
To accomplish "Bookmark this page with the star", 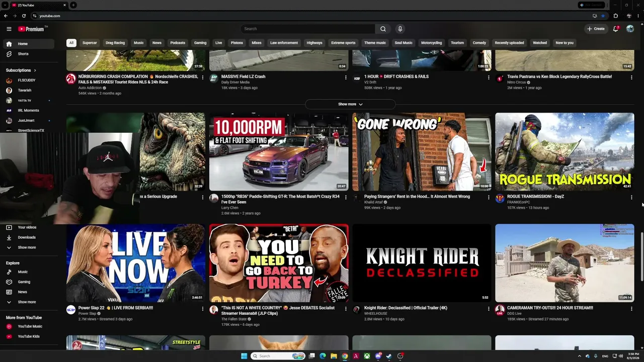I will 603,16.
